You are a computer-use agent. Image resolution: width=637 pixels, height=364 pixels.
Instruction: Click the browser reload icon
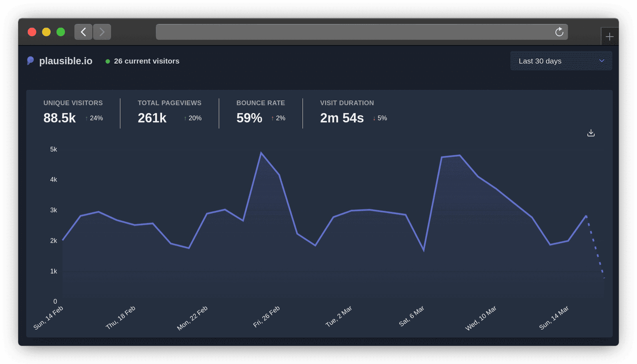(559, 32)
